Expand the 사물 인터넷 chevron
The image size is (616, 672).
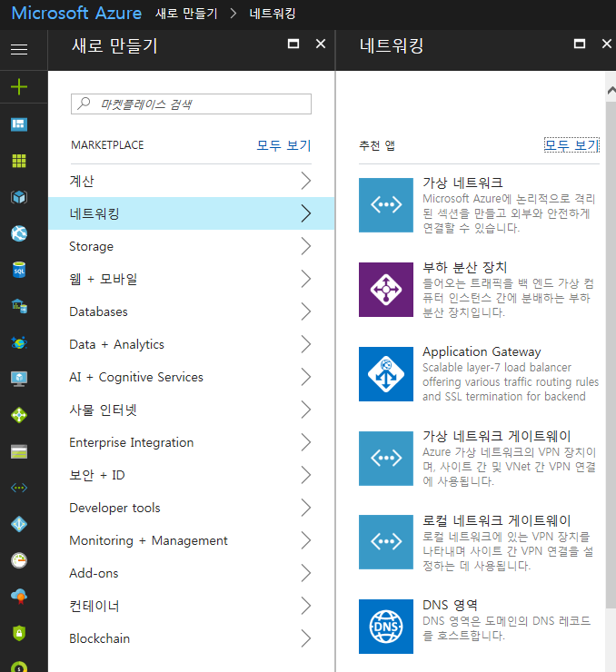[305, 410]
